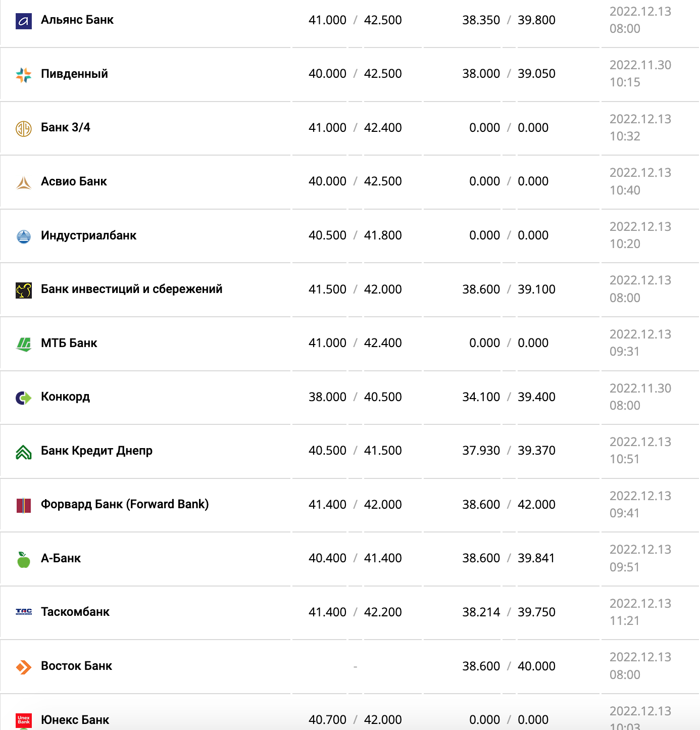The width and height of the screenshot is (700, 730).
Task: Click the Восток Банк rate 38.600 / 40.000
Action: tap(509, 666)
